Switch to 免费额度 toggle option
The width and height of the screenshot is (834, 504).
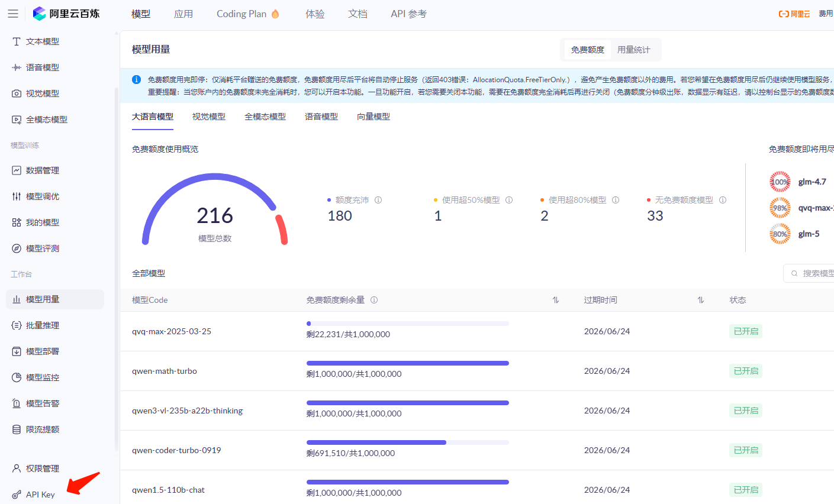pyautogui.click(x=588, y=50)
